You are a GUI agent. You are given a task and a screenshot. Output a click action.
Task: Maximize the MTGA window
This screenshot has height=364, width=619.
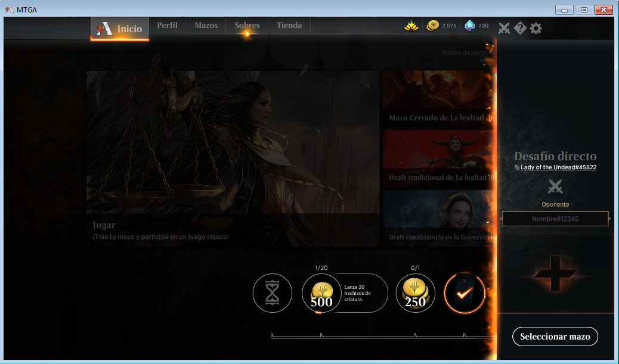[x=584, y=10]
